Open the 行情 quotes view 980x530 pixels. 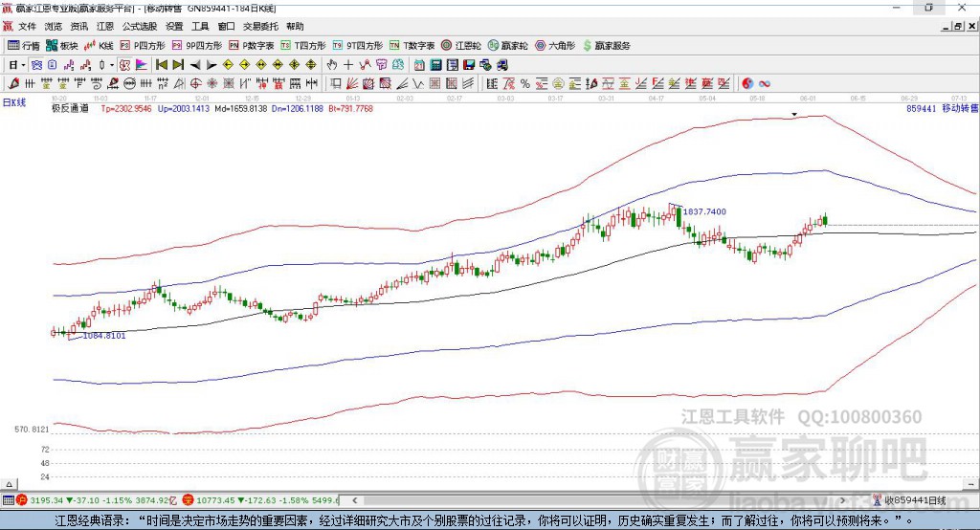click(x=24, y=46)
